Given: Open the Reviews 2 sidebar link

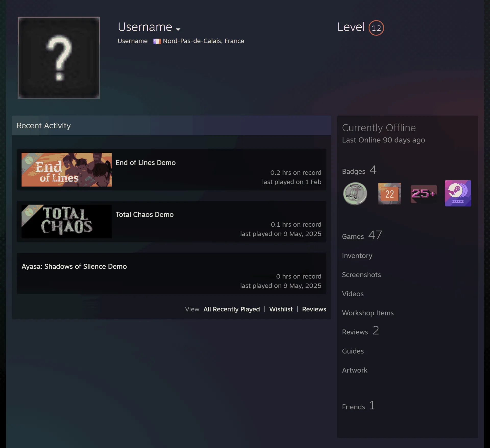Looking at the screenshot, I should (360, 331).
